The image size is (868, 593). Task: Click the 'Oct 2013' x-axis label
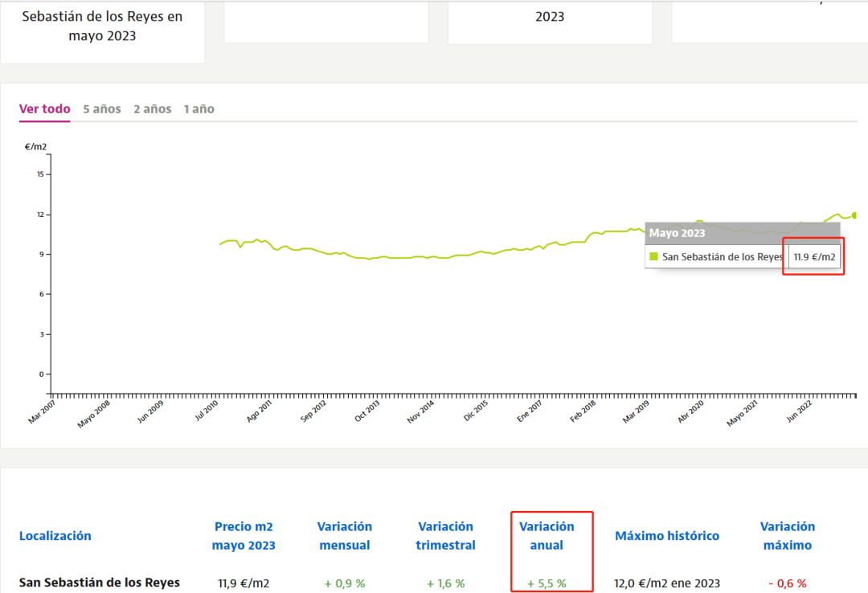click(x=367, y=411)
